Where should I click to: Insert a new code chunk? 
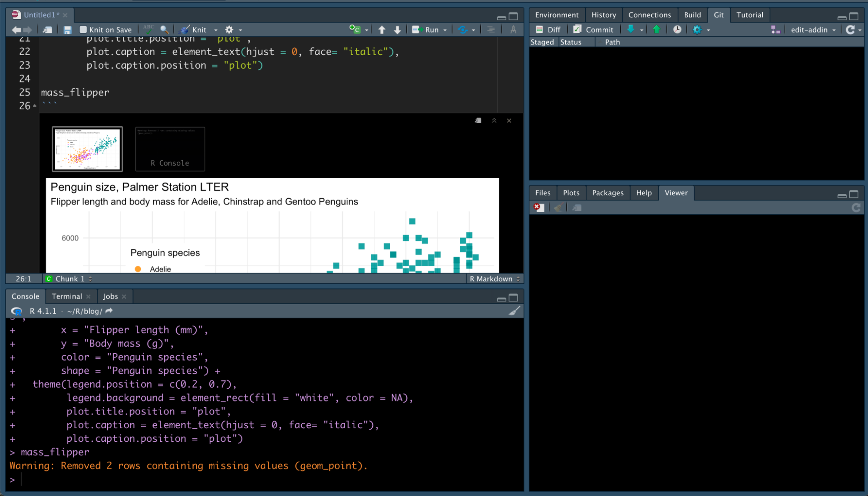[x=356, y=29]
